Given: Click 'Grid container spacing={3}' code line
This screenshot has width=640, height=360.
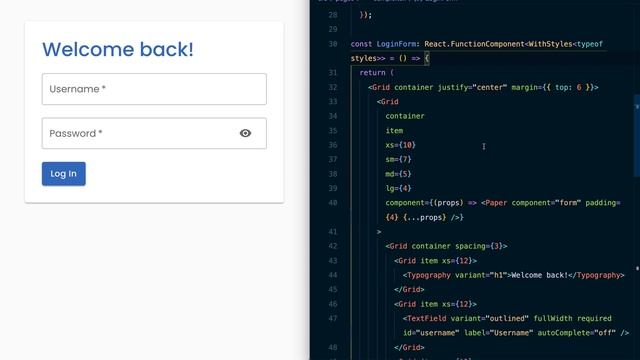Looking at the screenshot, I should 446,246.
